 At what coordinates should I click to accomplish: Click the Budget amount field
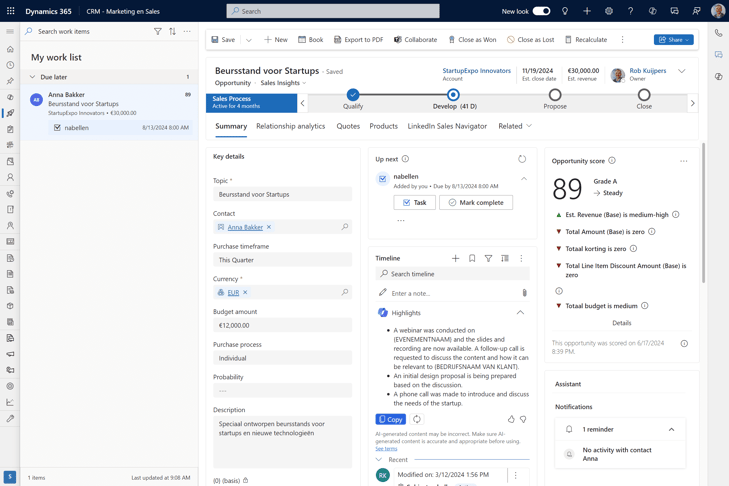click(282, 325)
